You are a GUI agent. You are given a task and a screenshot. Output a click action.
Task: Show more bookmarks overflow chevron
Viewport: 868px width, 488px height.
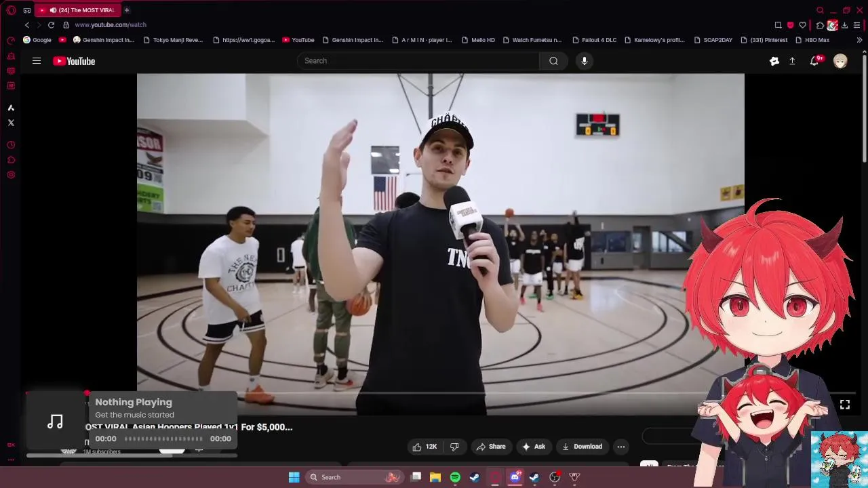coord(859,40)
